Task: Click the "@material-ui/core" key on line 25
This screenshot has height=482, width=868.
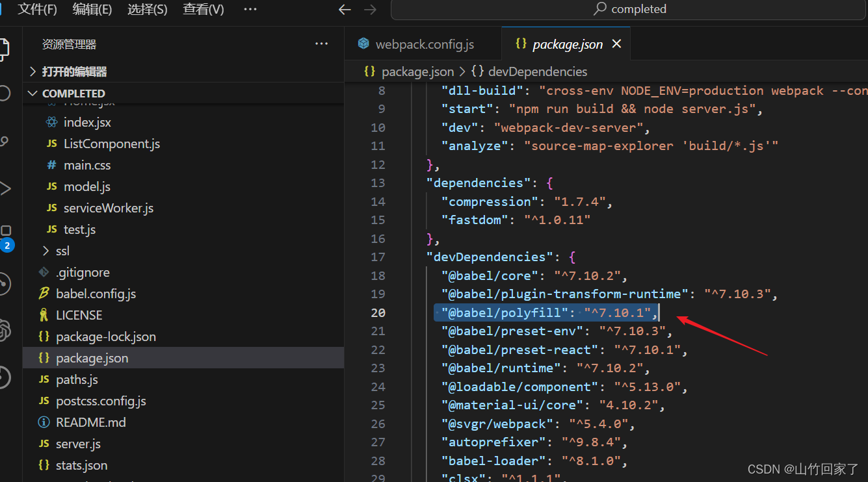Action: pos(512,405)
